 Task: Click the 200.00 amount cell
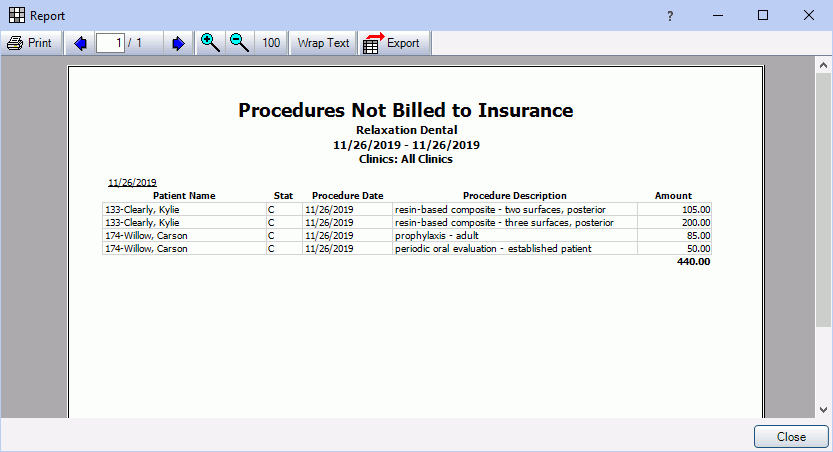pos(674,223)
